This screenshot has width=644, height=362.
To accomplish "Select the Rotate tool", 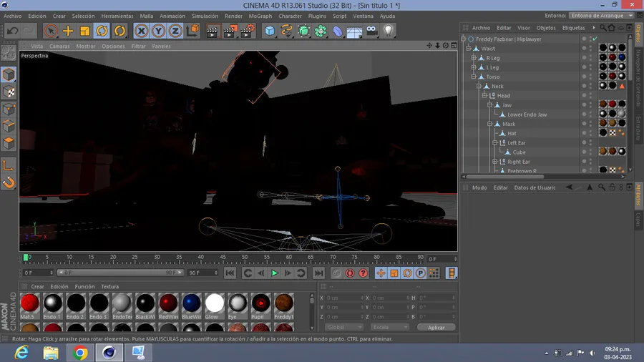I will [102, 31].
